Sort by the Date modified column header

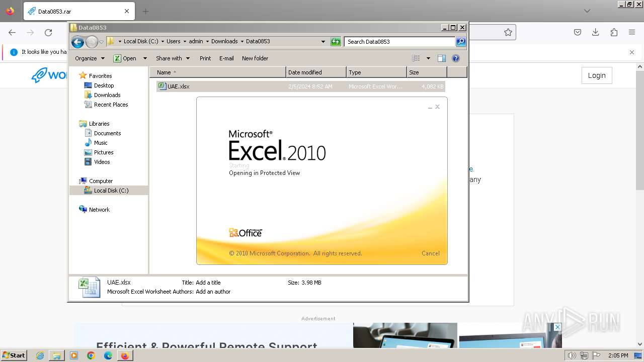pos(316,72)
